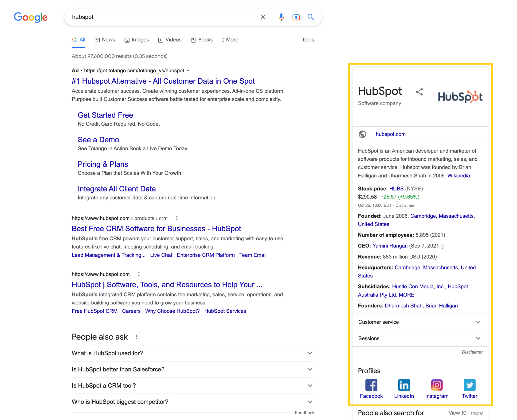Screen dimensions: 517x420
Task: Open the HubSpot Instagram profile icon
Action: click(437, 385)
